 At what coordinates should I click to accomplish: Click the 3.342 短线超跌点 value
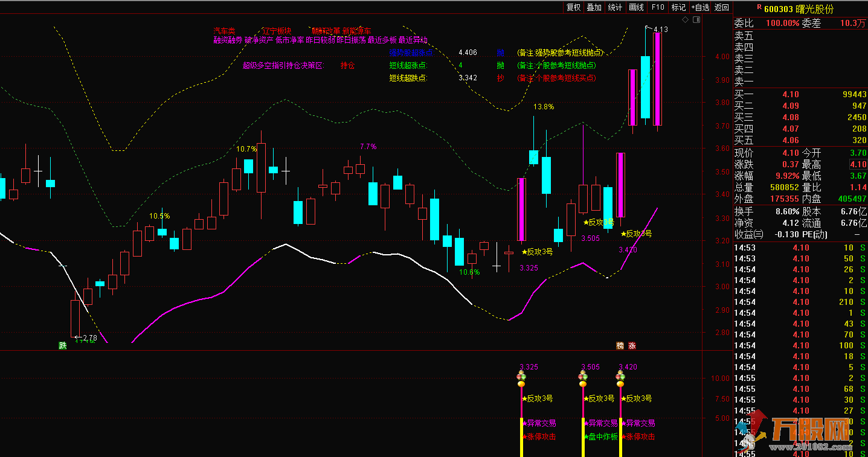pos(468,78)
